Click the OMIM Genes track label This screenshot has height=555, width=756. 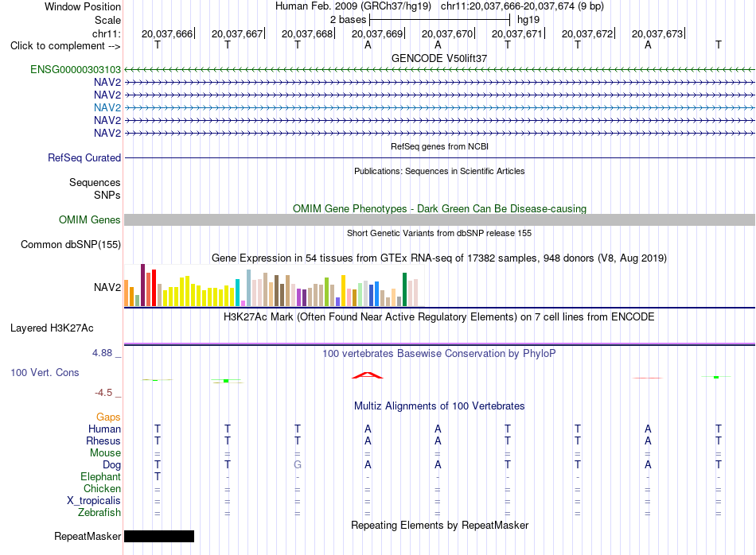(x=89, y=219)
